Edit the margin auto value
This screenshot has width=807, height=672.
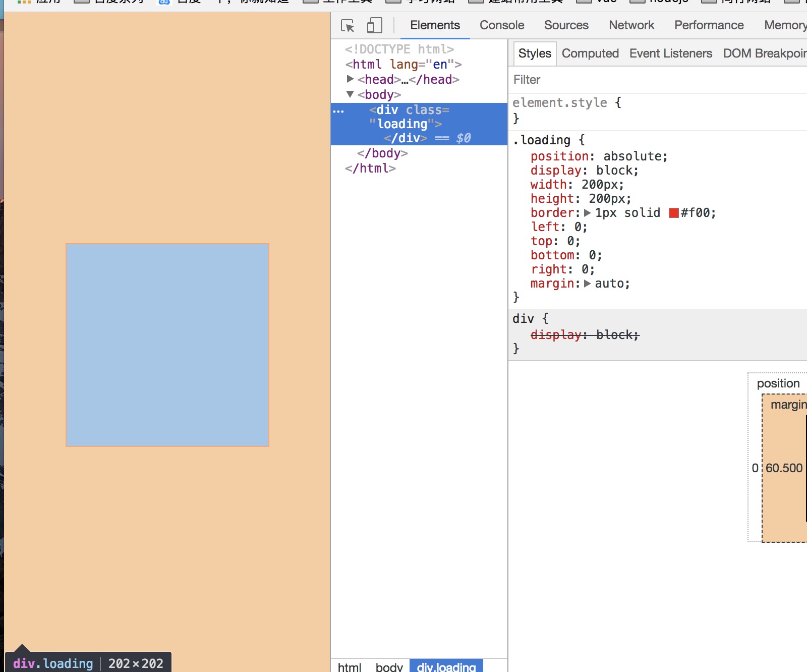tap(609, 284)
